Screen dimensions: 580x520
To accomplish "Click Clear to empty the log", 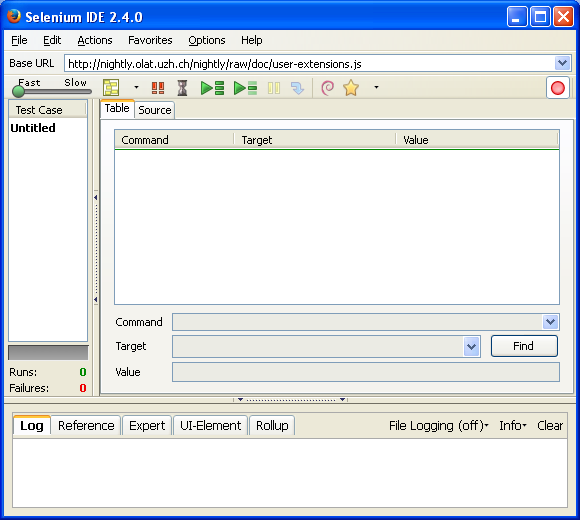I will point(550,426).
